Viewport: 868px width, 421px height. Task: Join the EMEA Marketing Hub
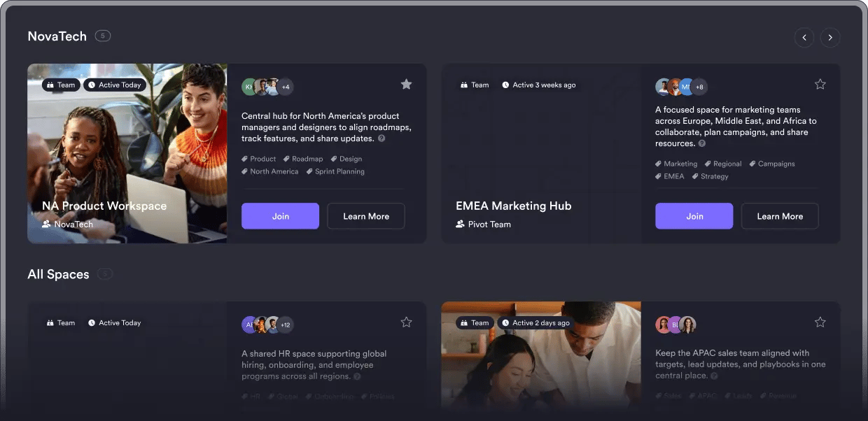[x=694, y=216]
